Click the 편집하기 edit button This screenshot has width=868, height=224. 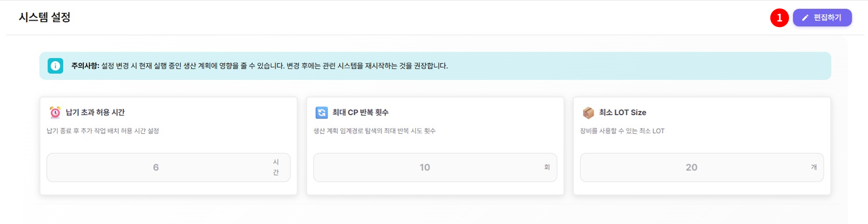(x=822, y=17)
